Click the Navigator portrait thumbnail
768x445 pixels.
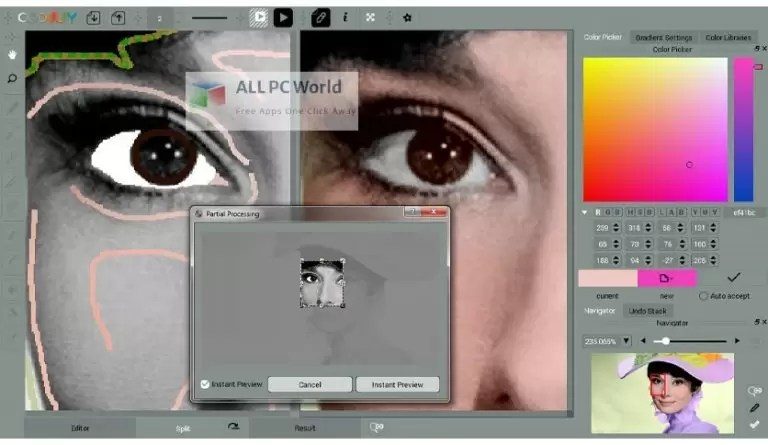(662, 393)
